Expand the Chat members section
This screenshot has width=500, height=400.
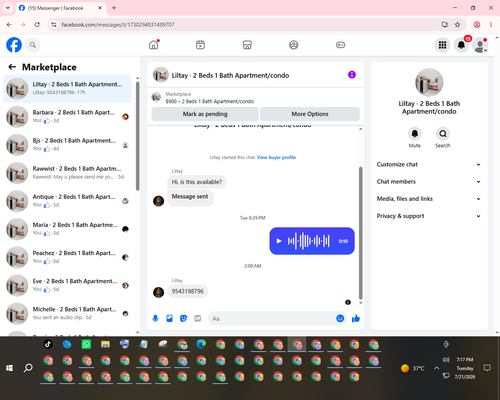tap(429, 182)
